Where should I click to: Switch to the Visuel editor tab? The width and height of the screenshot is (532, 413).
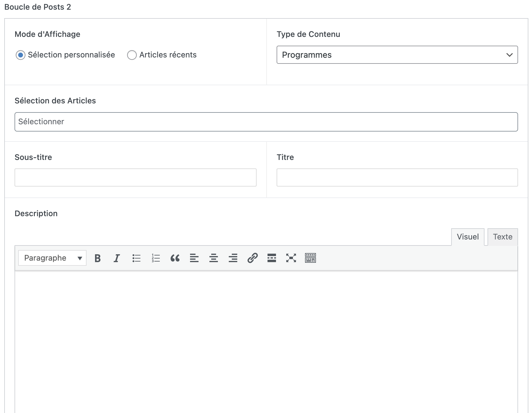pyautogui.click(x=468, y=237)
